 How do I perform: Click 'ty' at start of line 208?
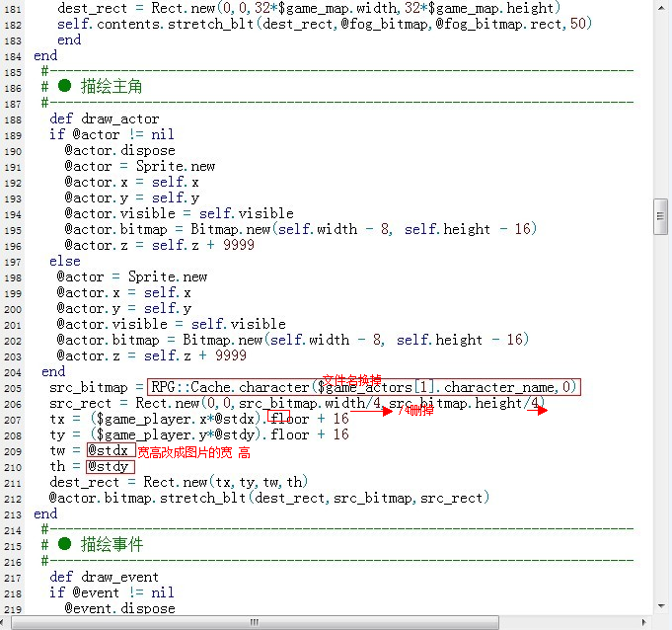point(57,434)
